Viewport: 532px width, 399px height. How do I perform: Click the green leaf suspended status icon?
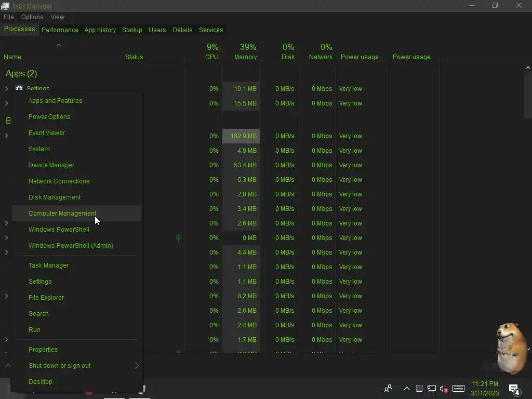click(179, 238)
